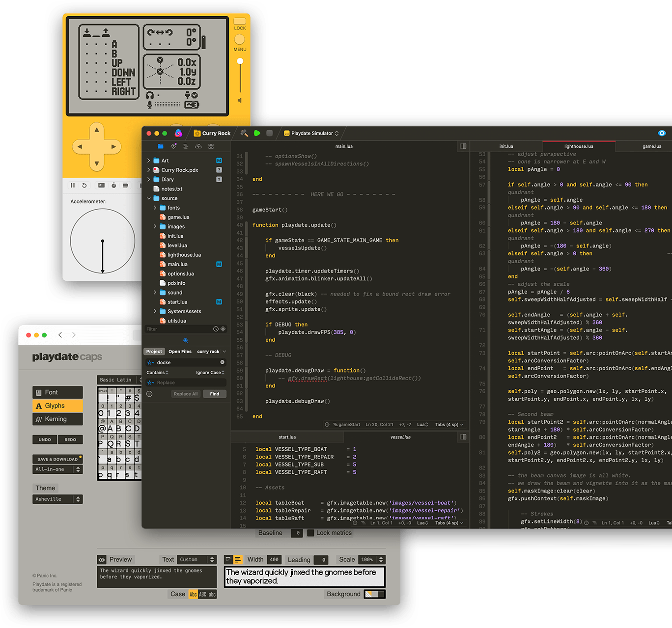This screenshot has height=628, width=672.
Task: Open the all-sidebars grid icon
Action: (211, 146)
